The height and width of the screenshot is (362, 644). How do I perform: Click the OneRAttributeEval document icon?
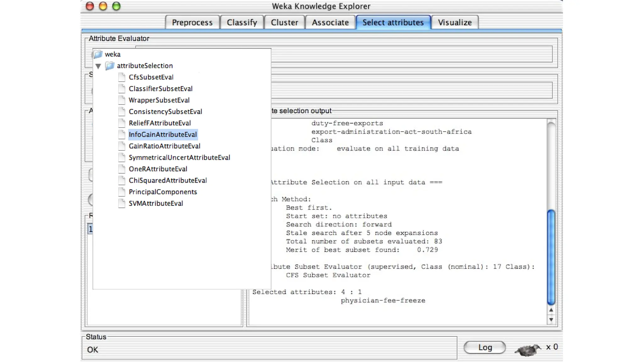pos(122,169)
